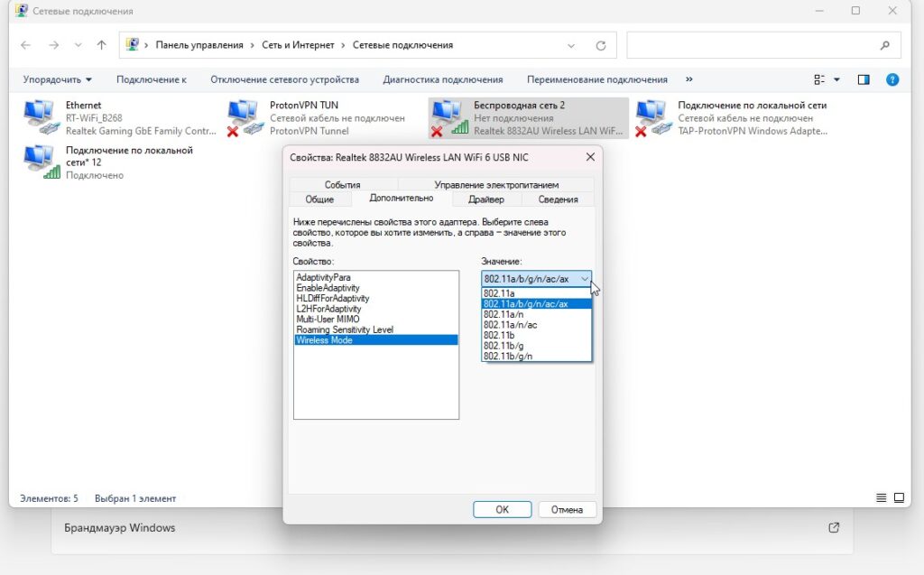Screen dimensions: 924x575
Task: Click the ProtonVPN TUN adapter icon
Action: point(244,113)
